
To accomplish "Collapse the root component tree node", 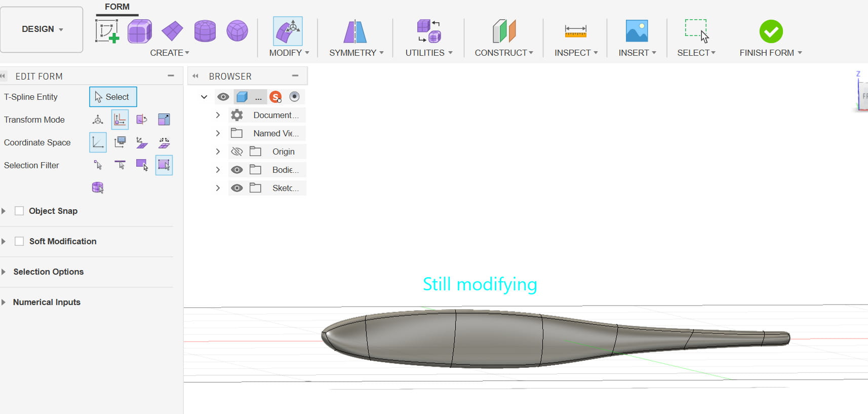I will 204,97.
